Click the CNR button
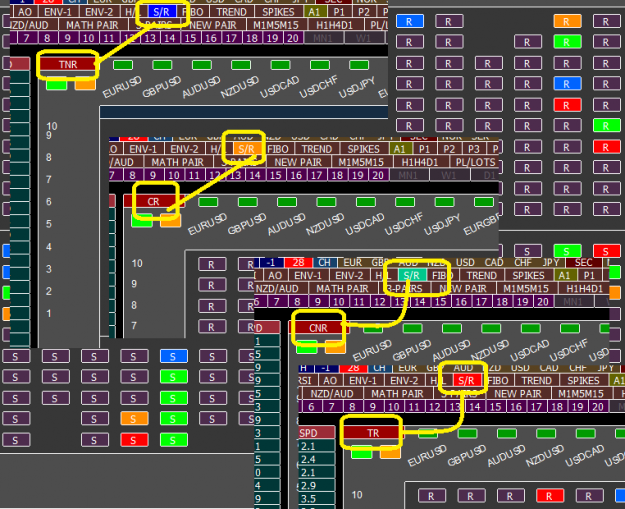625x509 pixels. click(x=318, y=328)
